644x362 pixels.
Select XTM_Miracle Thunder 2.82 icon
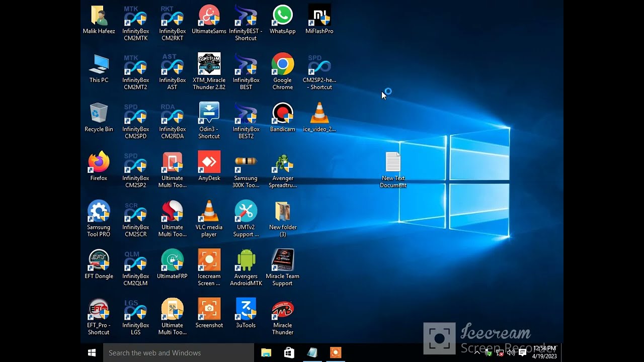209,72
